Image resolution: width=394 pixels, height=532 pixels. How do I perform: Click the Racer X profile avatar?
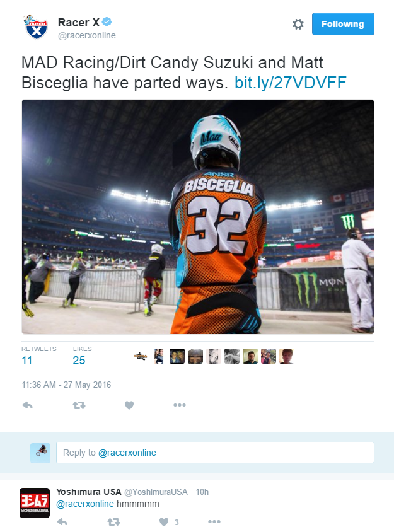coord(36,28)
